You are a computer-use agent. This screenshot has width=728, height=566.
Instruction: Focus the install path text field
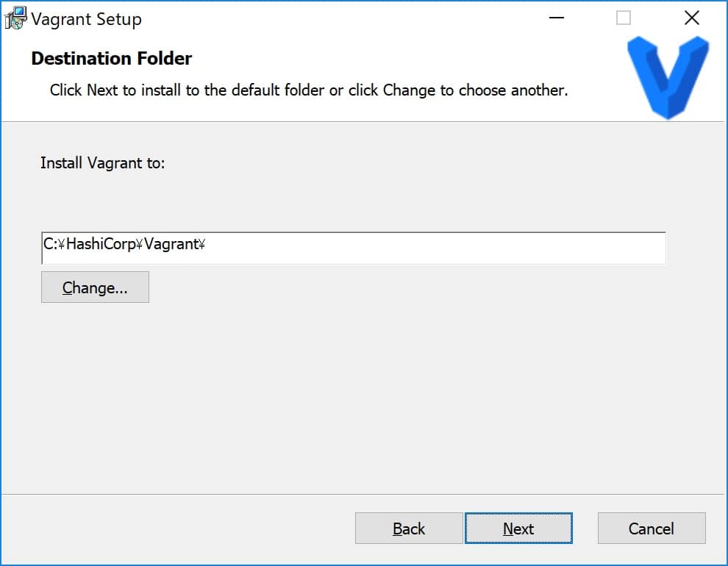[x=353, y=248]
